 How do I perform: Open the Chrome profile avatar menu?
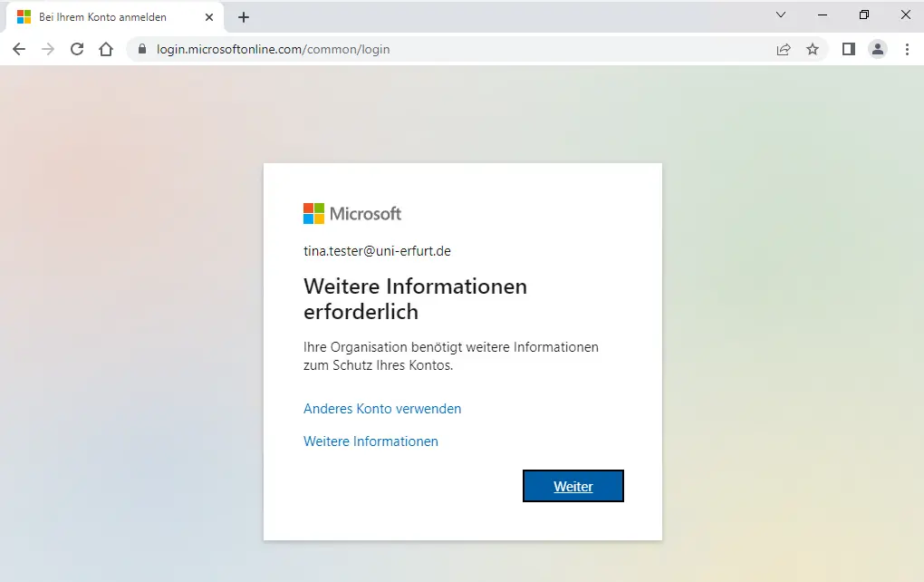point(878,49)
